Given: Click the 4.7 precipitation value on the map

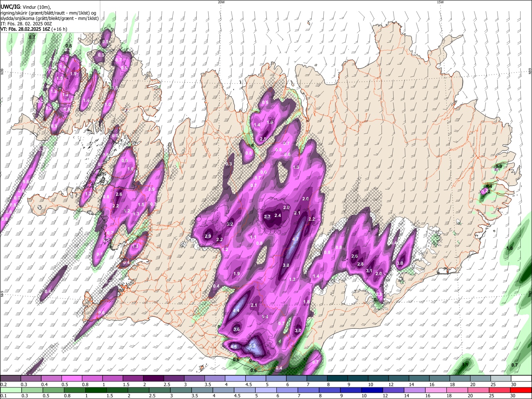Looking at the screenshot, I should point(296,239).
